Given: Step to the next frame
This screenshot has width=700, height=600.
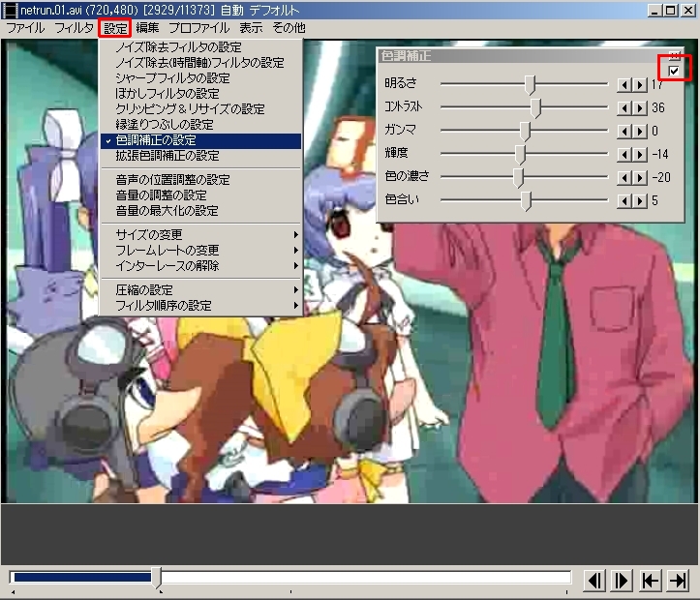Looking at the screenshot, I should (x=623, y=581).
